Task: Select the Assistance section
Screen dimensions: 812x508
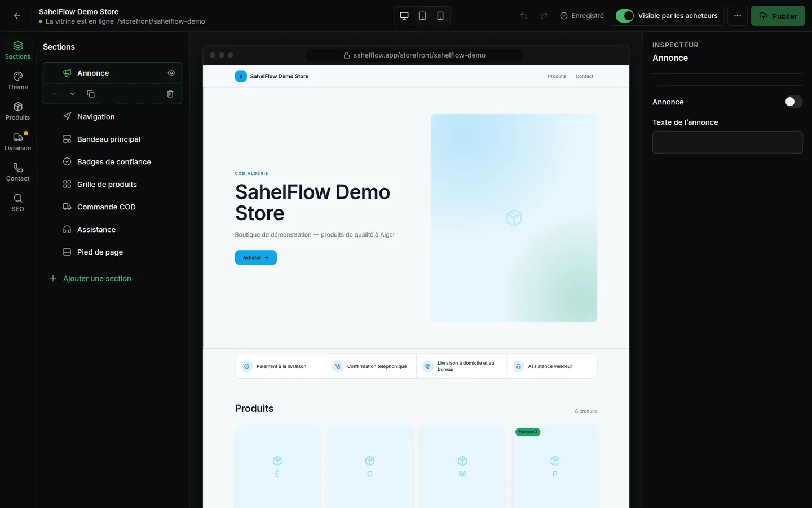Action: click(x=112, y=230)
